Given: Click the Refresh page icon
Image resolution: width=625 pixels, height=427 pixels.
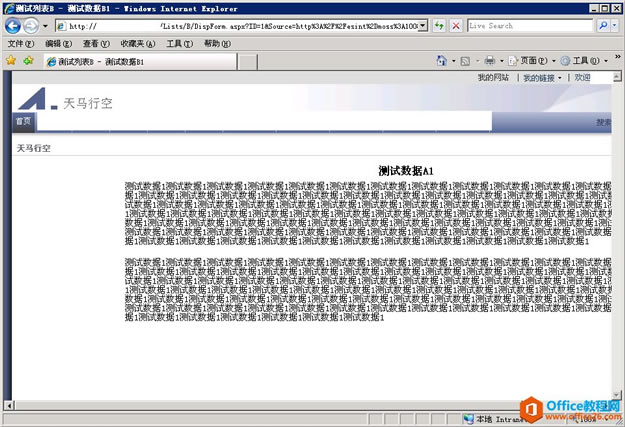Looking at the screenshot, I should coord(439,26).
